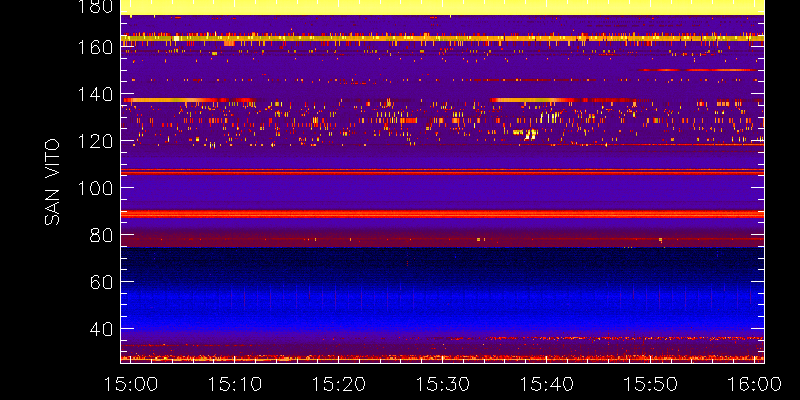Select the 80 frequency axis label
Viewport: 800px width, 400px height.
coord(101,235)
